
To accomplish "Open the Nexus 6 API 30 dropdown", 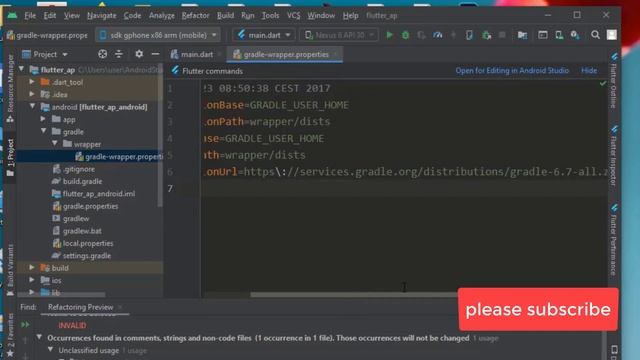I will 340,35.
